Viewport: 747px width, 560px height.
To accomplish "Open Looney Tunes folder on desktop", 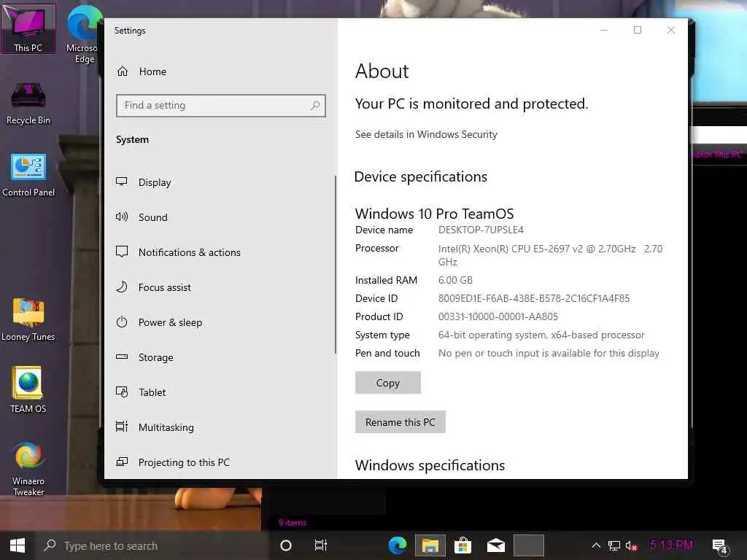I will point(28,319).
